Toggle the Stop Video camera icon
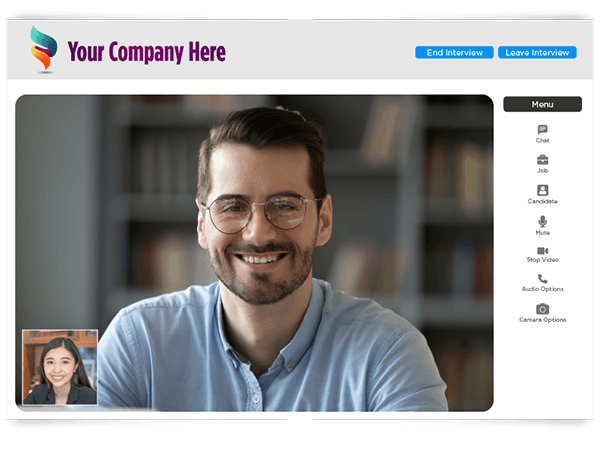 542,251
